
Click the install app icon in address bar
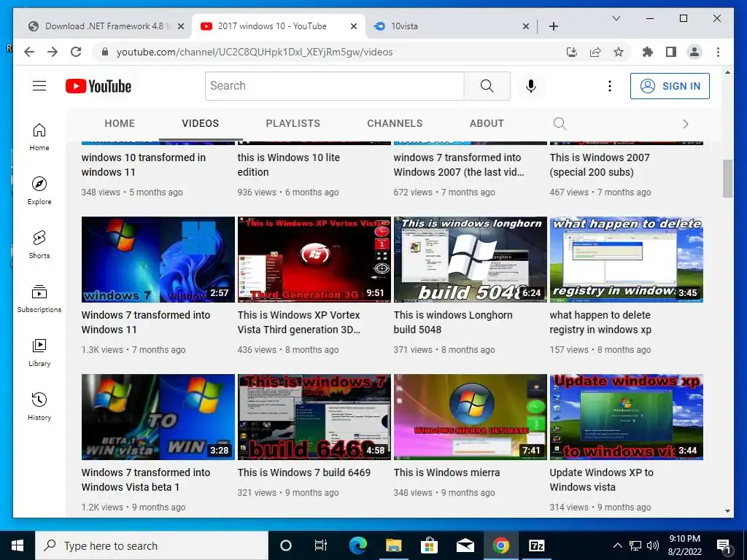(572, 52)
